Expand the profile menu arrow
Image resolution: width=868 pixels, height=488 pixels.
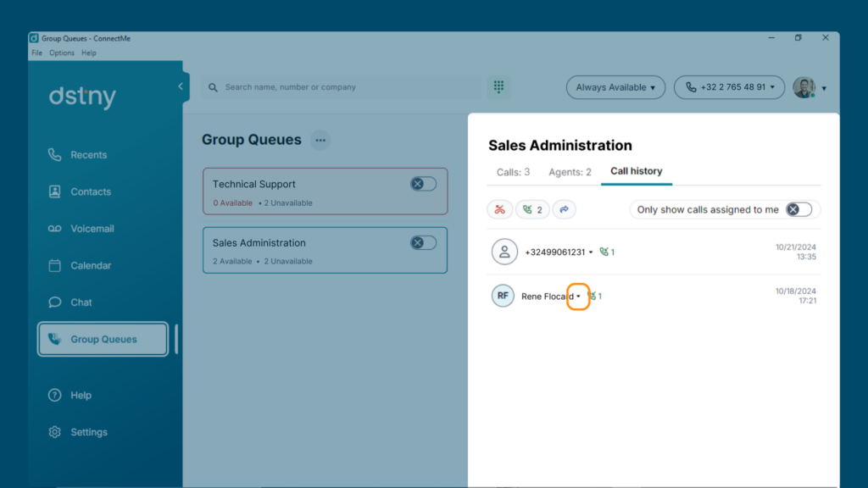coord(824,88)
